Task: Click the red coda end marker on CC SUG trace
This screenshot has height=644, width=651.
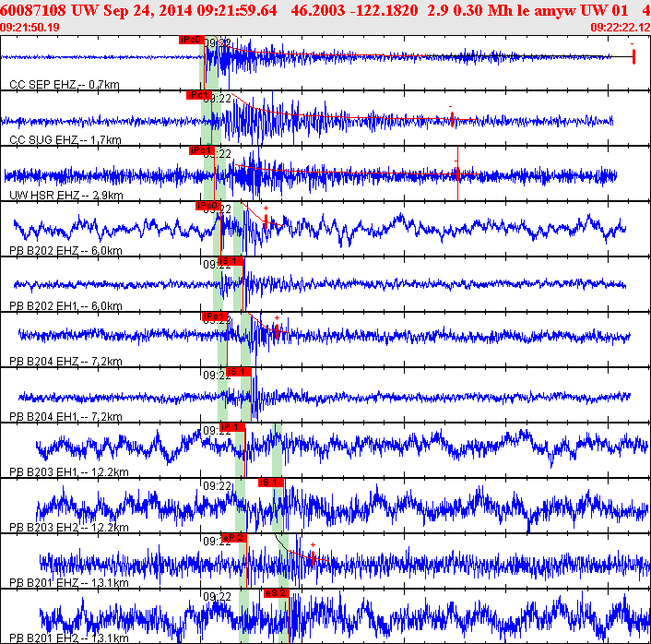Action: tap(452, 119)
